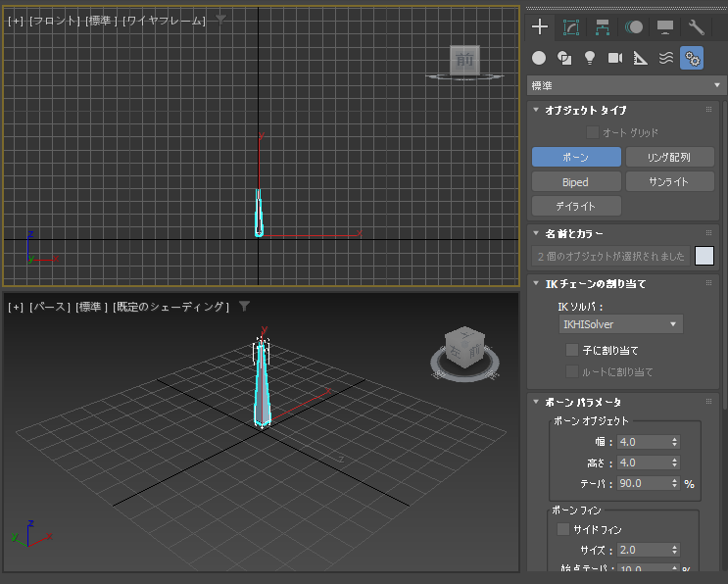Open the Modify command panel tab

(571, 27)
